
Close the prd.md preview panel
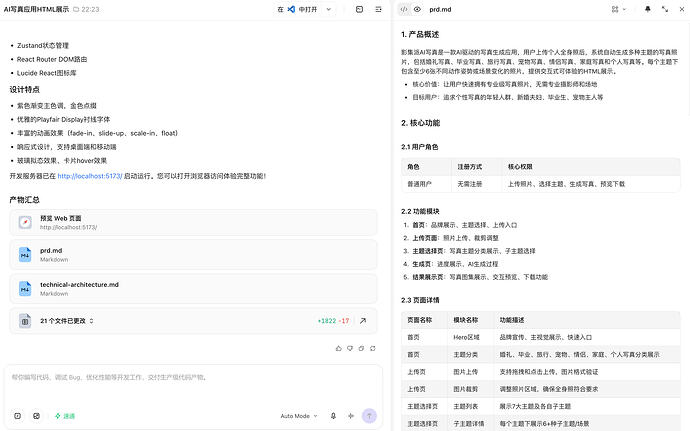point(682,9)
